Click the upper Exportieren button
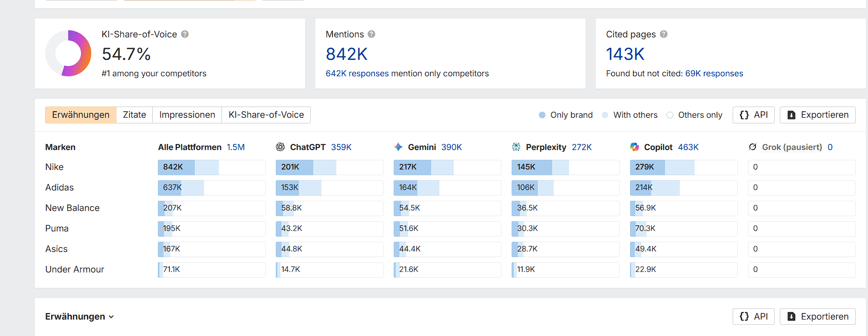Image resolution: width=868 pixels, height=336 pixels. (818, 115)
